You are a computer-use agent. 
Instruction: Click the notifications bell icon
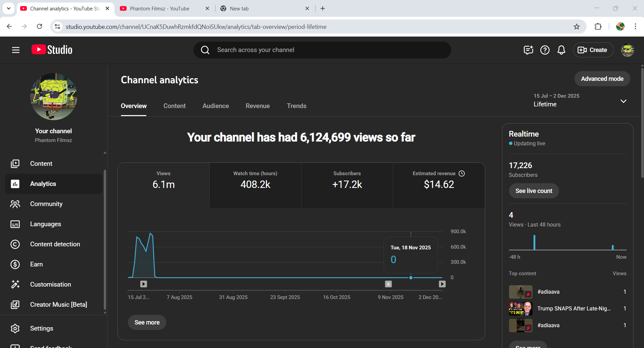tap(561, 50)
